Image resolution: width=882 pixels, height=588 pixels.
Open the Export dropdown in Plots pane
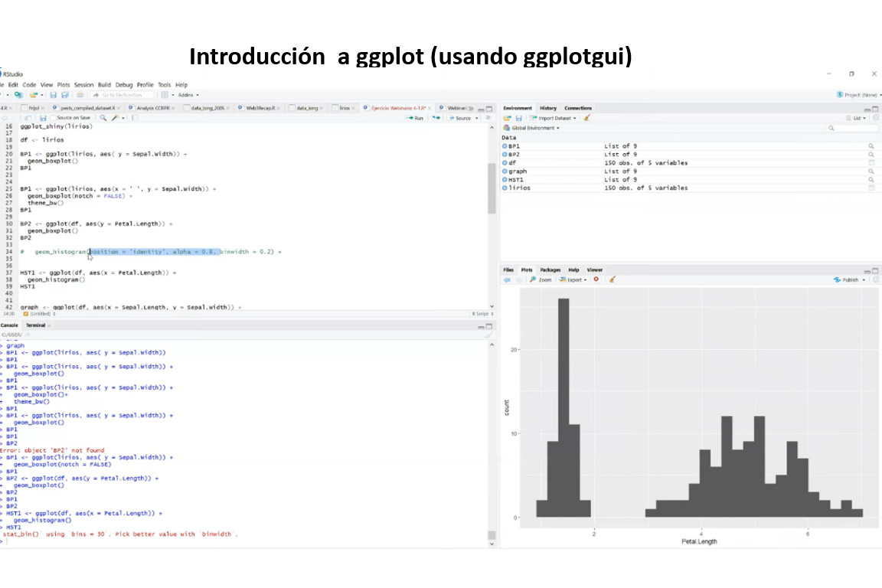[x=573, y=279]
